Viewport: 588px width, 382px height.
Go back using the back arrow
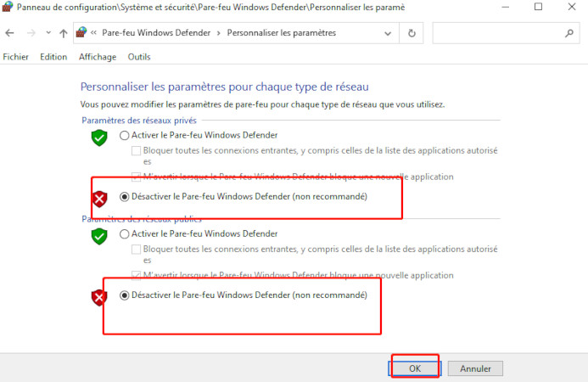[x=9, y=33]
